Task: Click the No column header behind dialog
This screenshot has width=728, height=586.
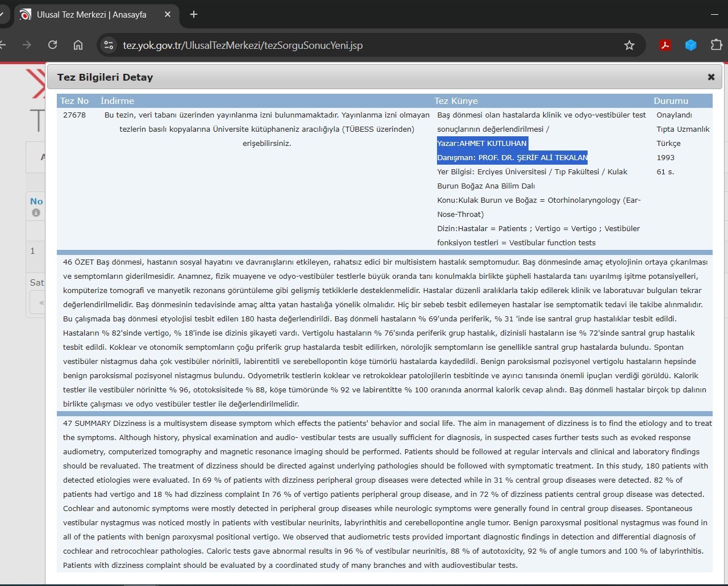Action: [x=36, y=201]
